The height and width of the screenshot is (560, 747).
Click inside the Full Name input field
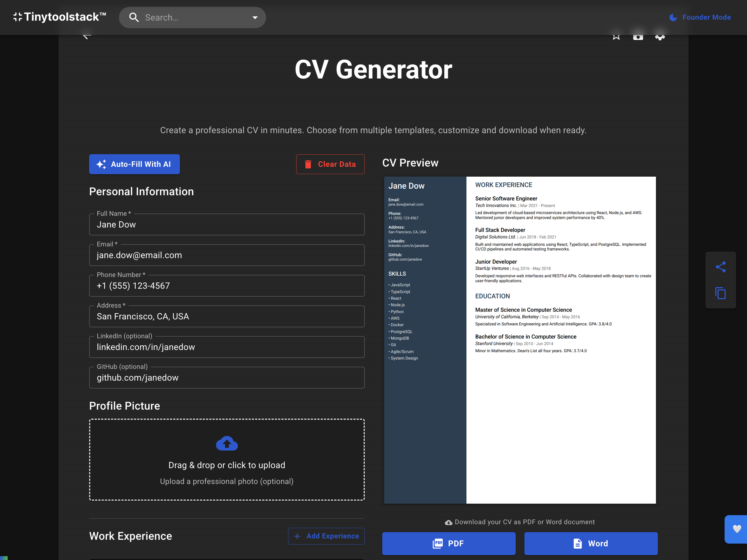point(227,224)
